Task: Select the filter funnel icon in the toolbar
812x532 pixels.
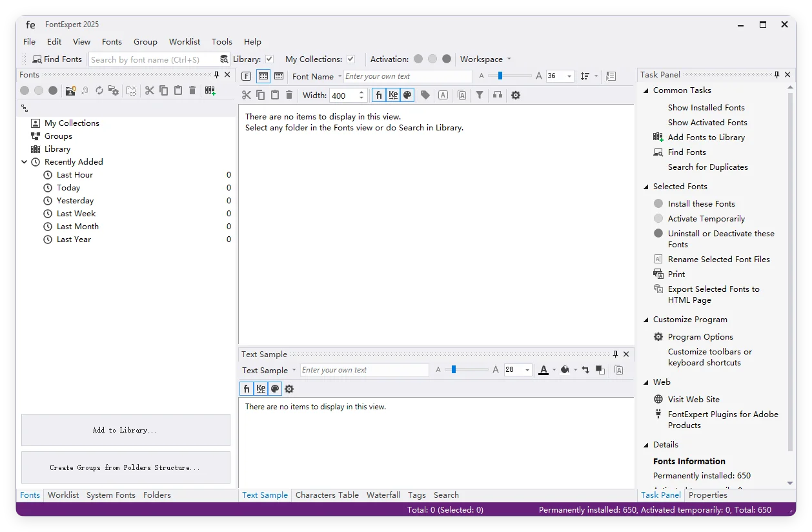Action: [x=480, y=95]
